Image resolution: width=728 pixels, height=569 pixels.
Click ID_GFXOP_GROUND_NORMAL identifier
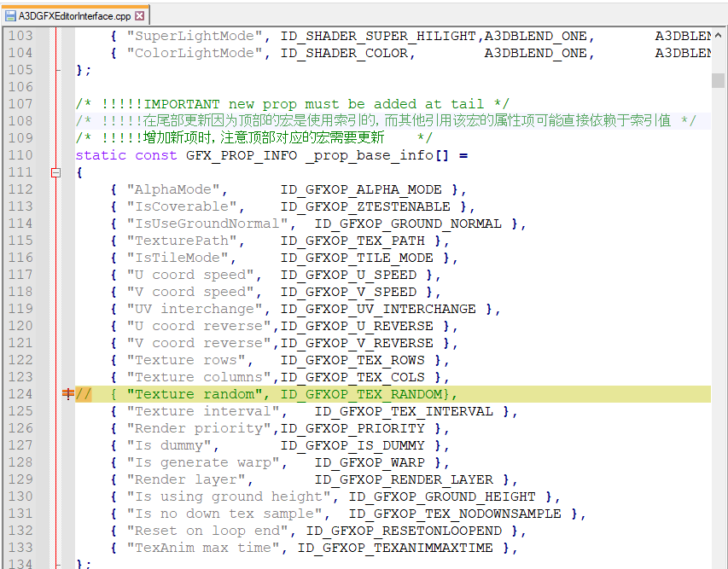click(x=408, y=224)
